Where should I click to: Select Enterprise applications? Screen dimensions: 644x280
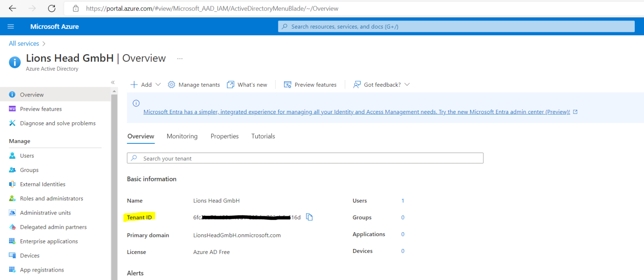pyautogui.click(x=49, y=241)
